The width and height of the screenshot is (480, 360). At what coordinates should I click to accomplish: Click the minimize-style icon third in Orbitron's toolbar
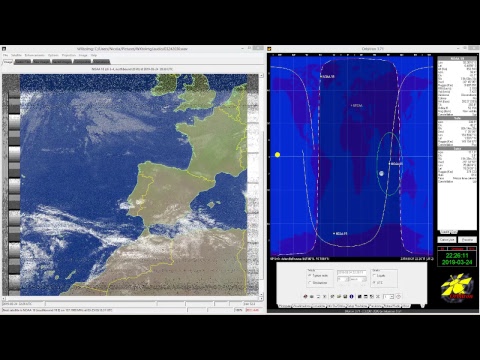(x=318, y=296)
